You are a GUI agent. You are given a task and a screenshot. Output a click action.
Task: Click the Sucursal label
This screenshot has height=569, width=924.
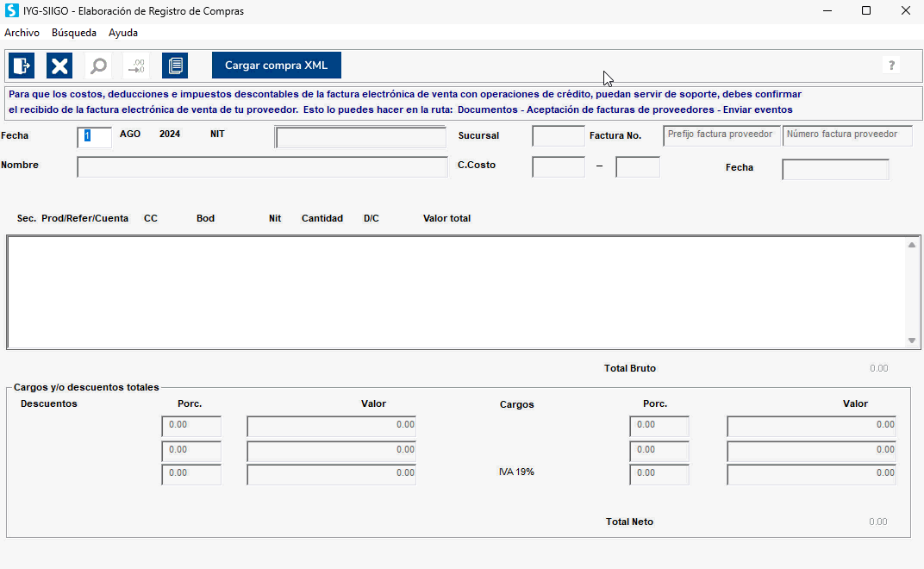click(x=478, y=135)
